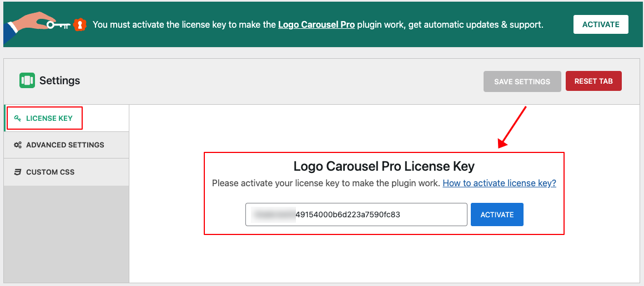This screenshot has width=644, height=286.
Task: Click the blurred part of the license key
Action: click(x=273, y=214)
